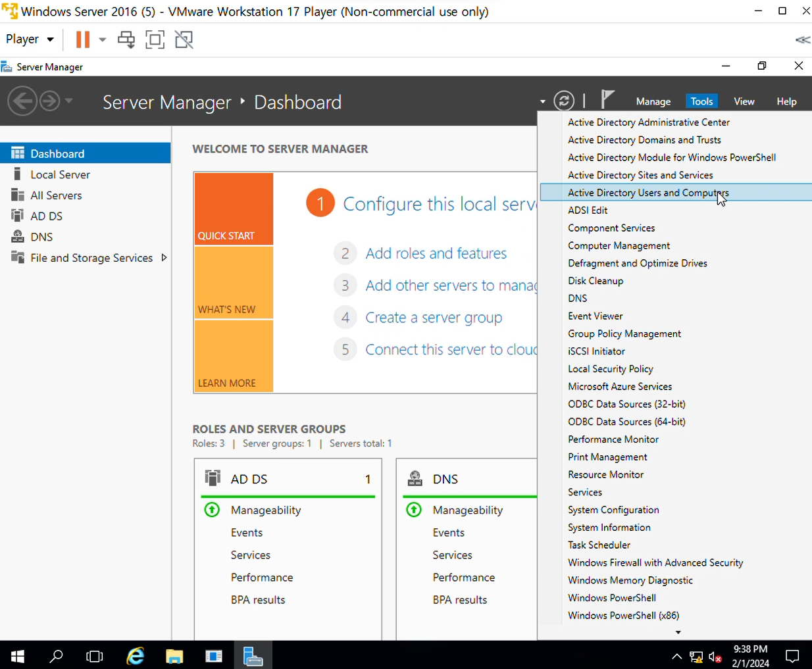
Task: Click the Server Manager back arrow
Action: (x=22, y=101)
